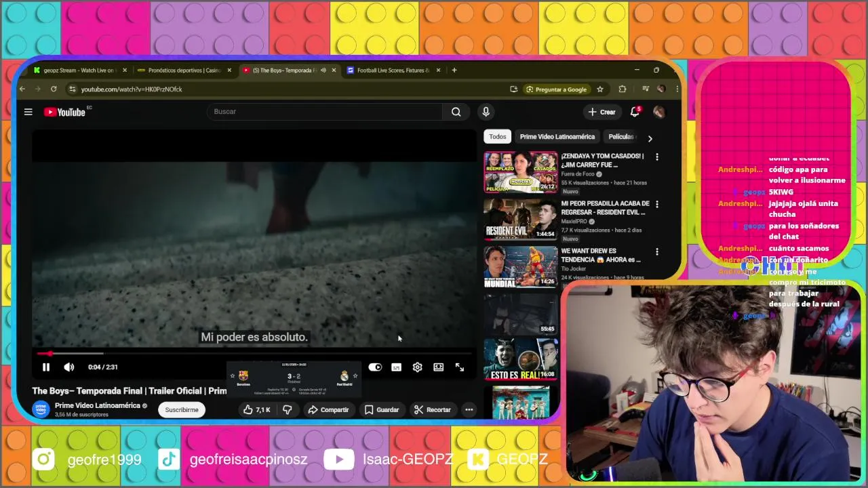
Task: Go to the YouTube home logo
Action: 66,112
